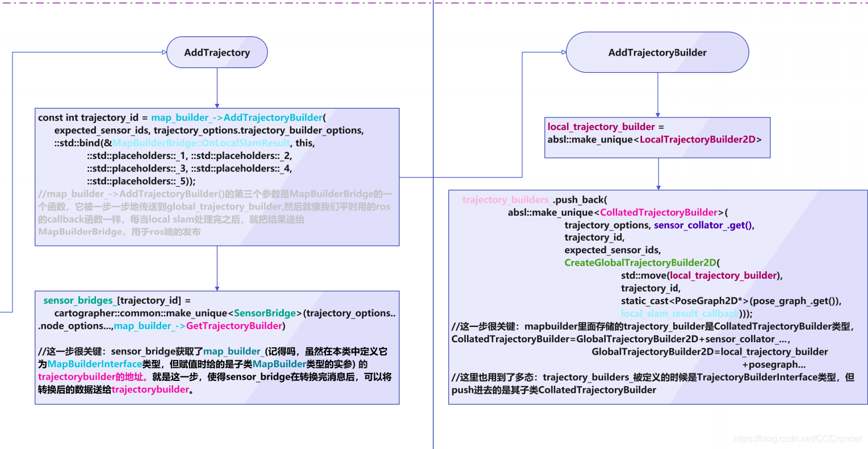Select the AddTrajectoryBuilder rounded flowchart node
Viewport: 868px width, 449px height.
tap(657, 53)
